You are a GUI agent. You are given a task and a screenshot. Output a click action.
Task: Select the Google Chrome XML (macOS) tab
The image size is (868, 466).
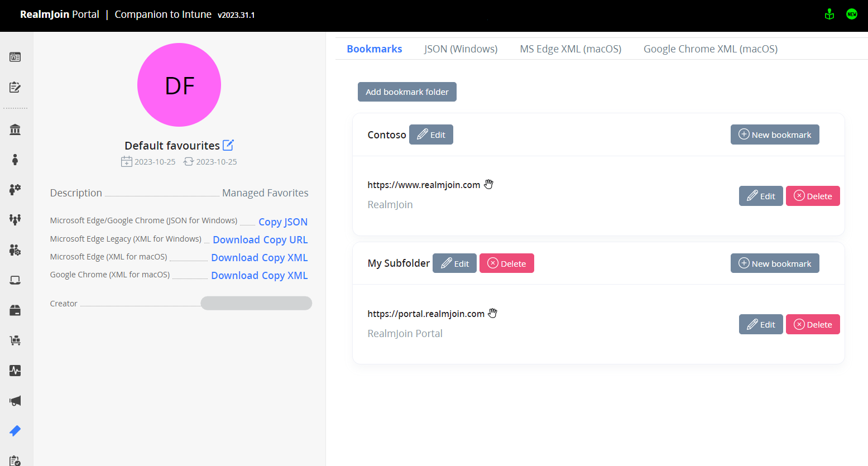point(710,49)
